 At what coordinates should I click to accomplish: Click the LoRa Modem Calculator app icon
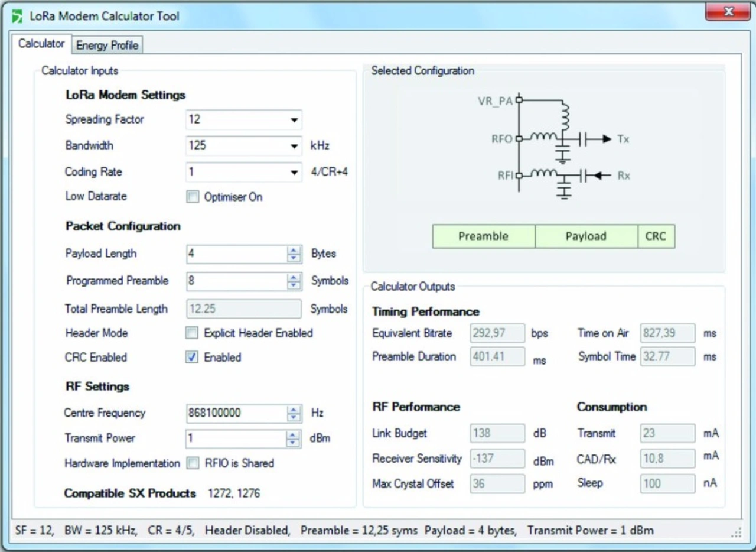point(18,15)
